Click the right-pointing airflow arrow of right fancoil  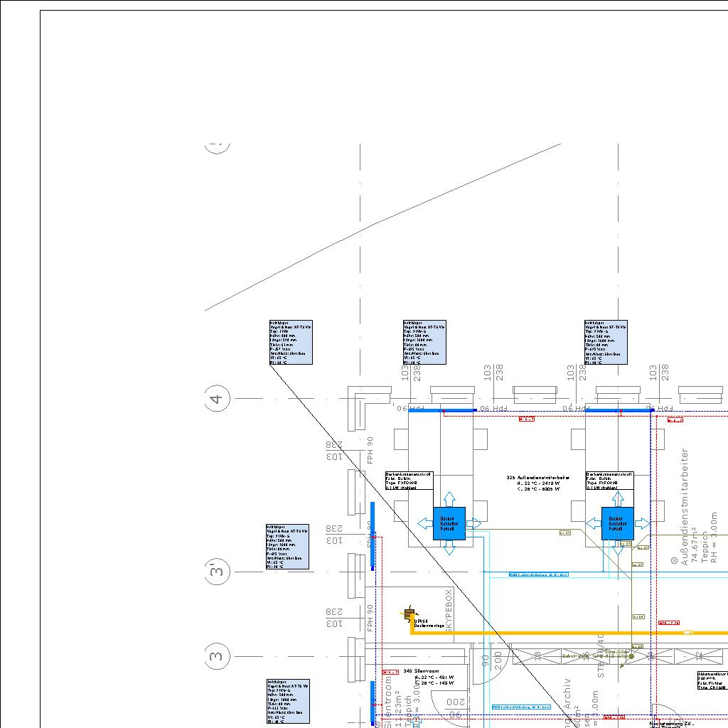click(x=642, y=524)
